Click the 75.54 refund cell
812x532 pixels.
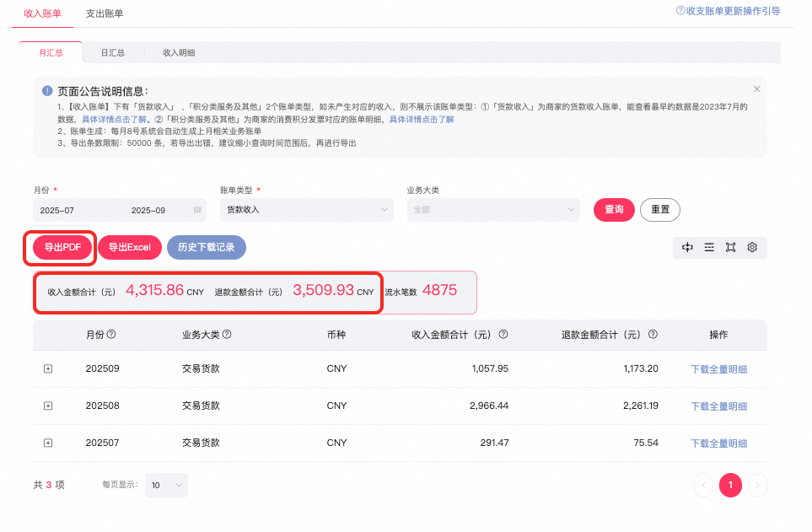(646, 443)
